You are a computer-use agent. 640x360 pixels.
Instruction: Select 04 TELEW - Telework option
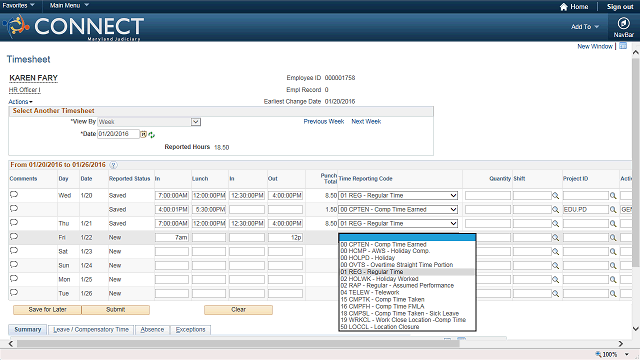(407, 293)
